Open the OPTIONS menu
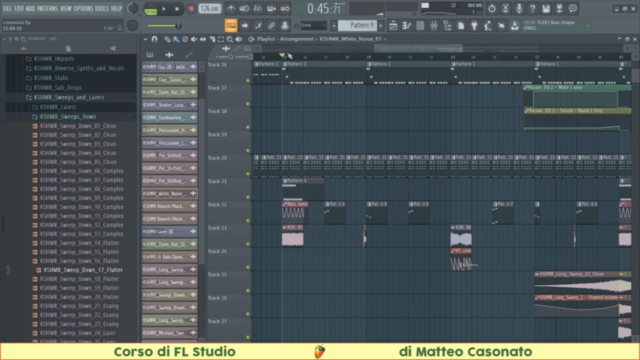640x360 pixels. pos(83,9)
